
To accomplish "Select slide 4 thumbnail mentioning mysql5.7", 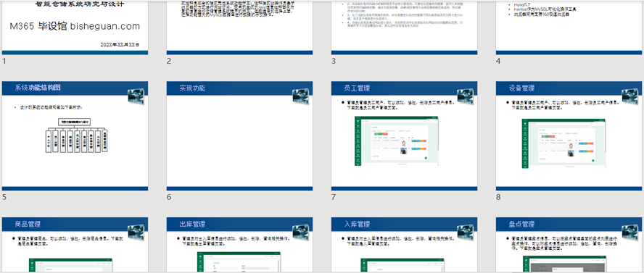I will [569, 28].
